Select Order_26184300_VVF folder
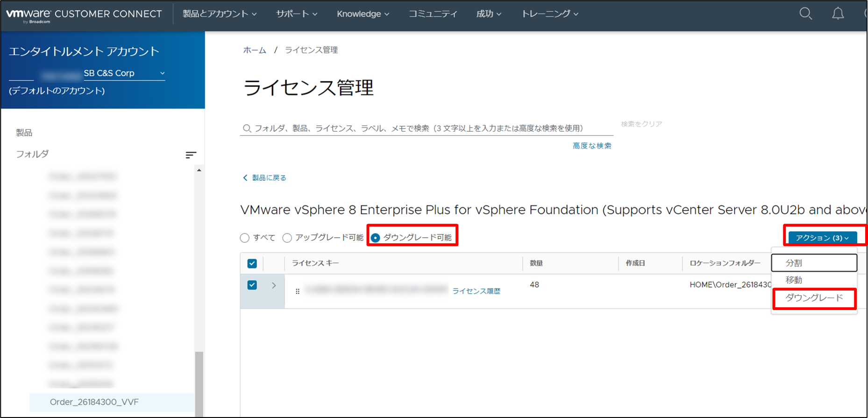The height and width of the screenshot is (418, 868). pyautogui.click(x=112, y=402)
